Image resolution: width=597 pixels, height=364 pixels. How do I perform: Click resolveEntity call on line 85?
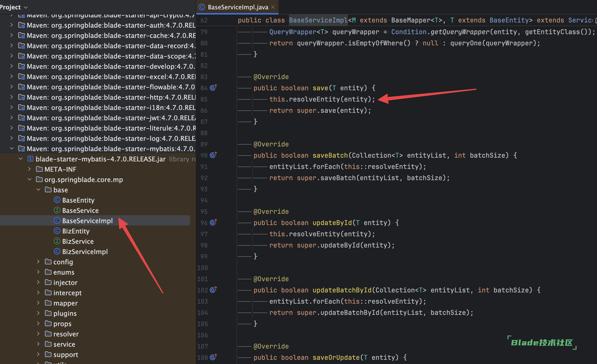314,99
